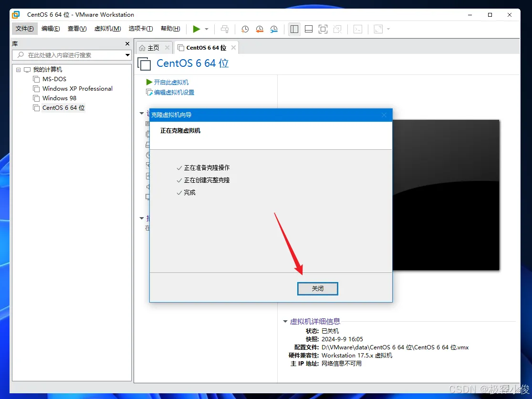Screen dimensions: 532x399
Task: Click the 正在创建完整克隆 step text
Action: [207, 180]
